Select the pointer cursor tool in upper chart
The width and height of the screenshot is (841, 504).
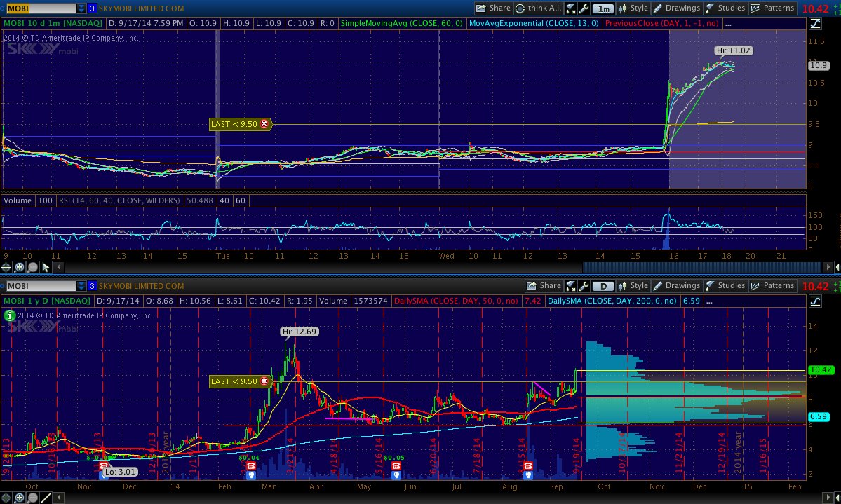tap(46, 267)
